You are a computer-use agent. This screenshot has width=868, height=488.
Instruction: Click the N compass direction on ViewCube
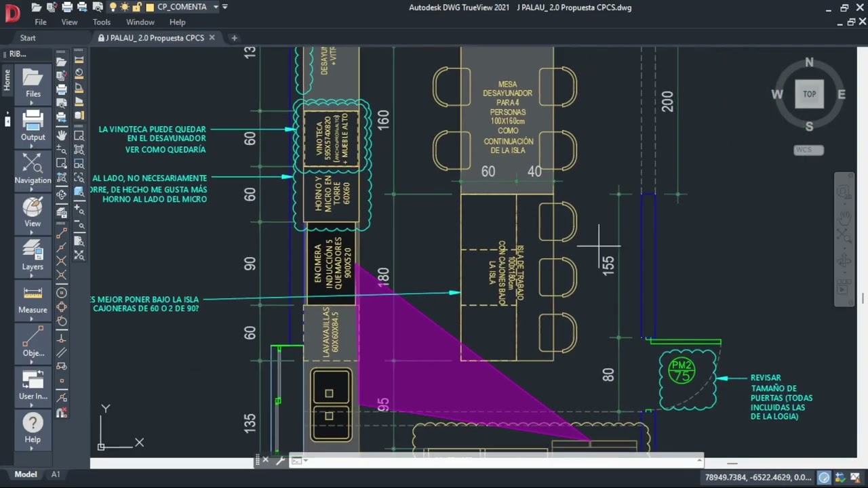[x=809, y=62]
